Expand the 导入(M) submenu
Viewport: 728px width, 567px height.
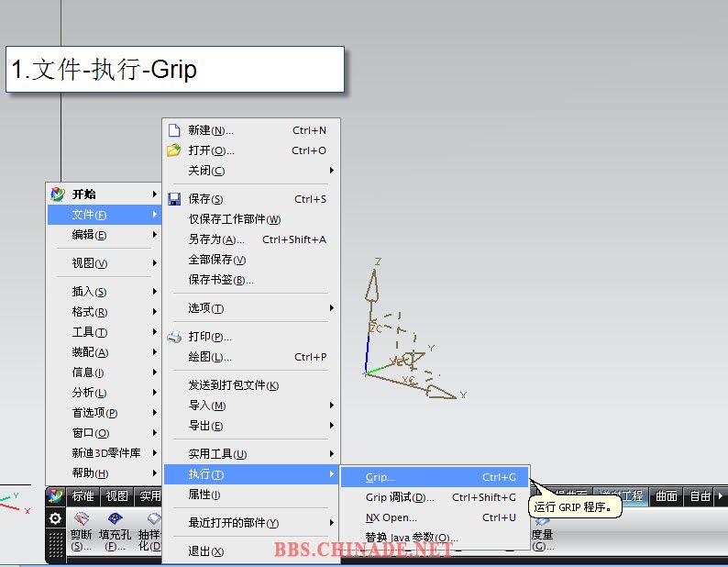coord(250,406)
